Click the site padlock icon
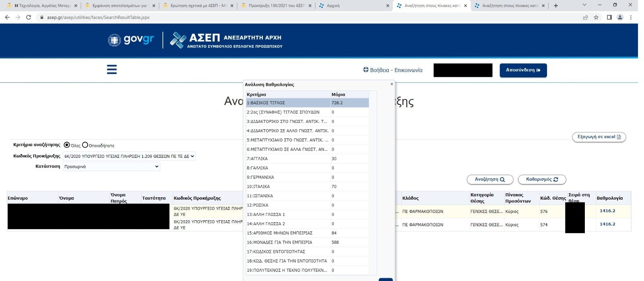This screenshot has height=281, width=644. [x=41, y=17]
